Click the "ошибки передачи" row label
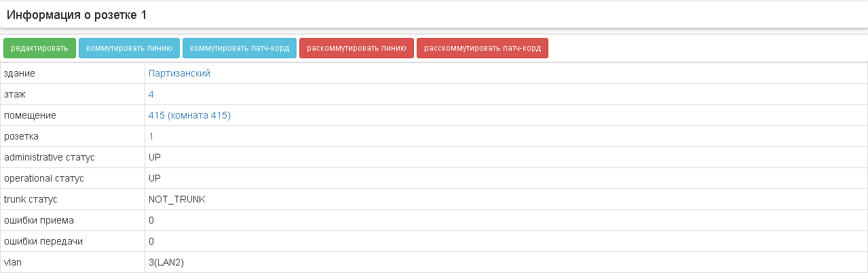This screenshot has height=273, width=868. [43, 241]
